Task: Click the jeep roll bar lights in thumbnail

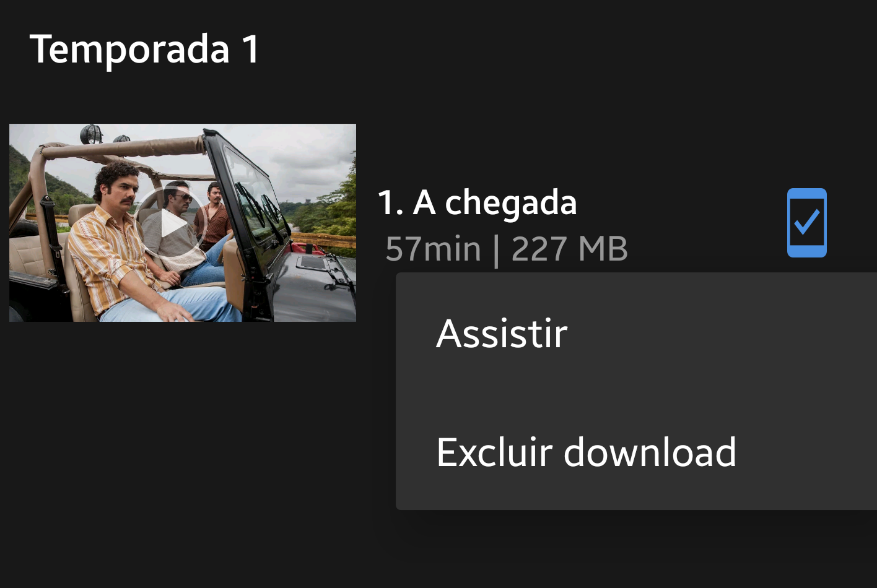Action: (x=93, y=132)
